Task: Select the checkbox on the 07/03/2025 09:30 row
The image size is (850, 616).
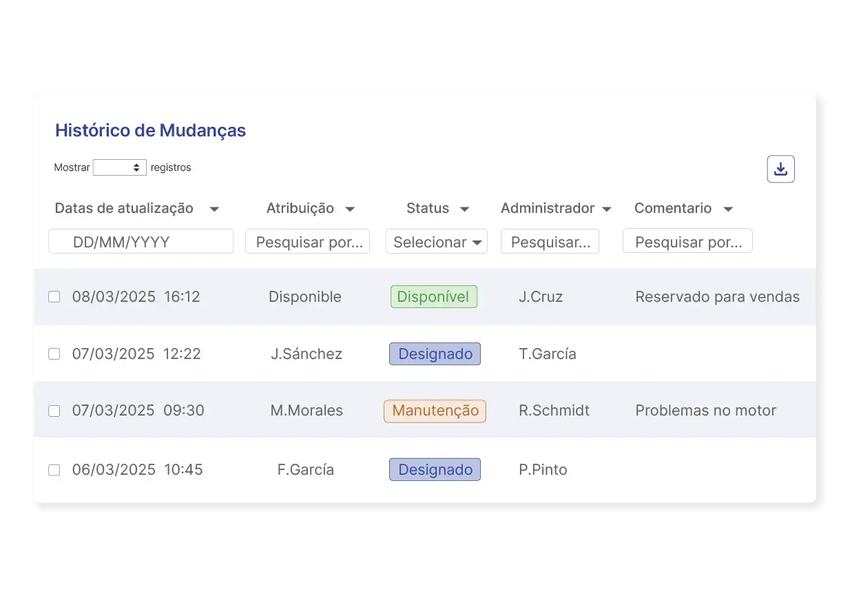Action: point(54,410)
